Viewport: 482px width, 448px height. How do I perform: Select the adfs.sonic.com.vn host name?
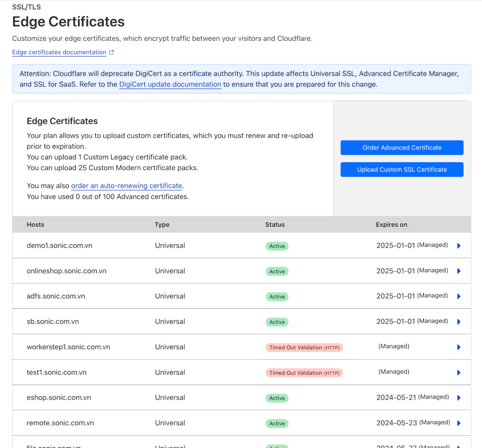coord(56,296)
